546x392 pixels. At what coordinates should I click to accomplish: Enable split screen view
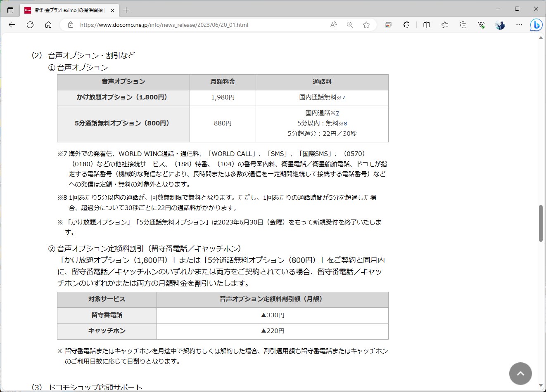[x=426, y=25]
